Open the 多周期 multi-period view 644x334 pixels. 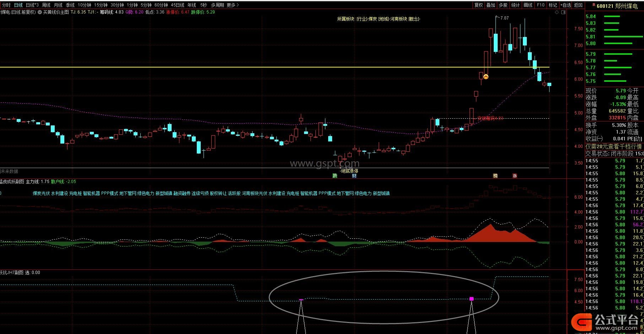[217, 5]
